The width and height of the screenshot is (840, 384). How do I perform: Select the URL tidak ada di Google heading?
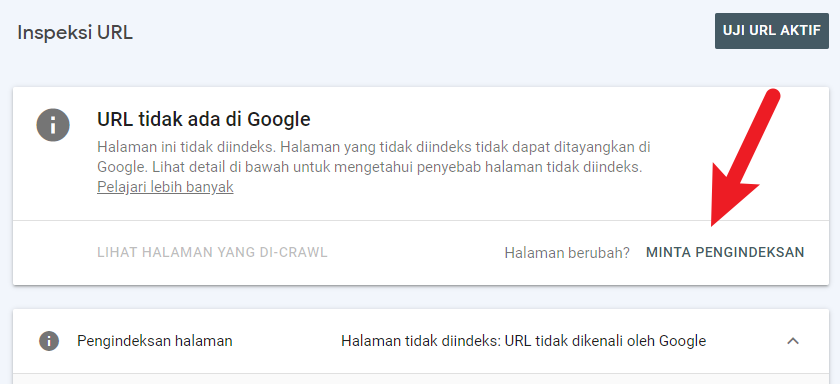[204, 119]
